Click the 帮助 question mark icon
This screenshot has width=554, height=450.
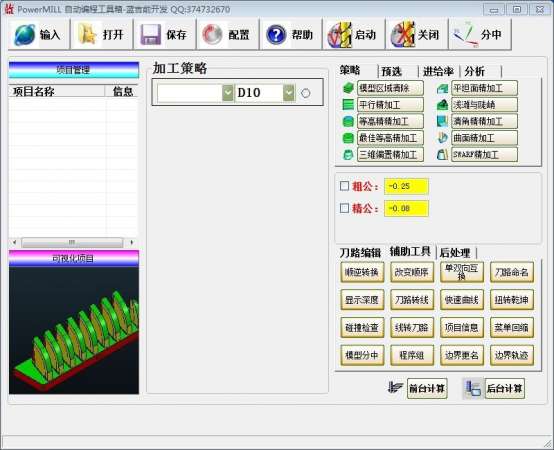(276, 35)
